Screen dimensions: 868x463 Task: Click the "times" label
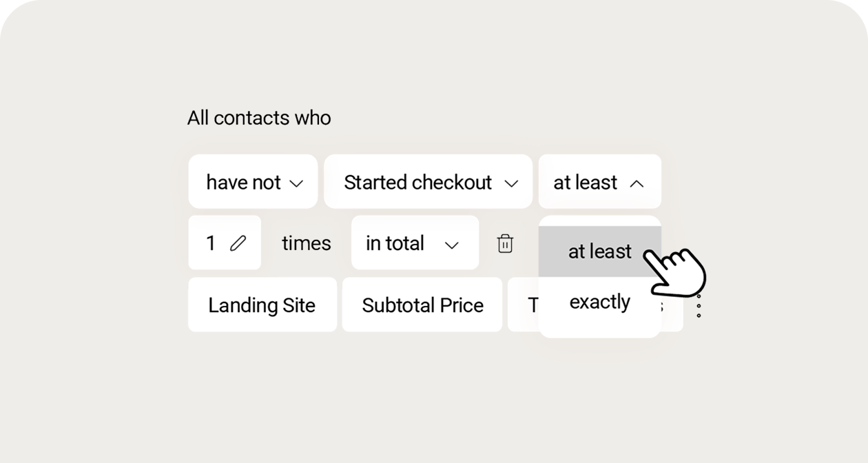[x=307, y=243]
